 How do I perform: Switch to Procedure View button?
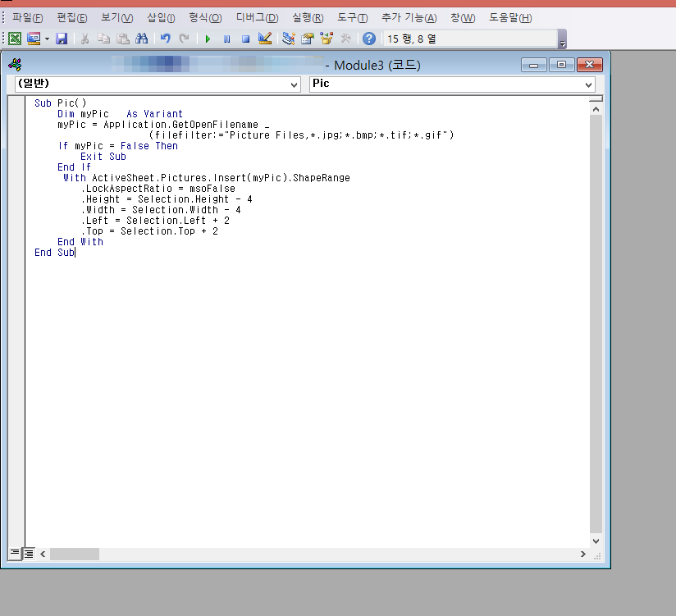point(15,554)
